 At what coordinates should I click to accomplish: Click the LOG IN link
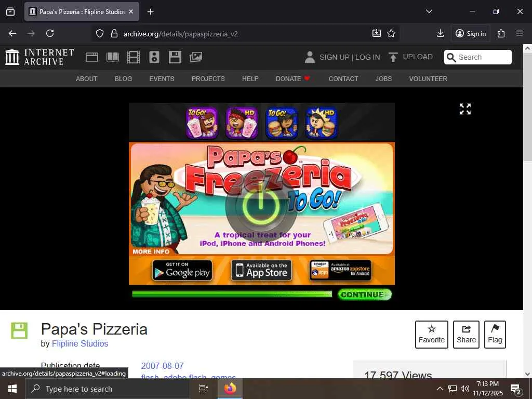(x=367, y=57)
